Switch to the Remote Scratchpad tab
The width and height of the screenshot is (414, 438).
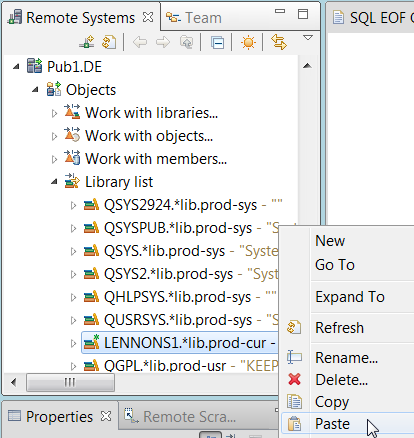click(189, 417)
